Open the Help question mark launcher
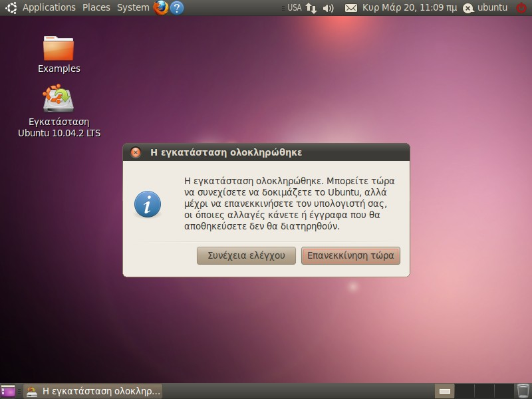Viewport: 532px width, 399px height. tap(177, 8)
